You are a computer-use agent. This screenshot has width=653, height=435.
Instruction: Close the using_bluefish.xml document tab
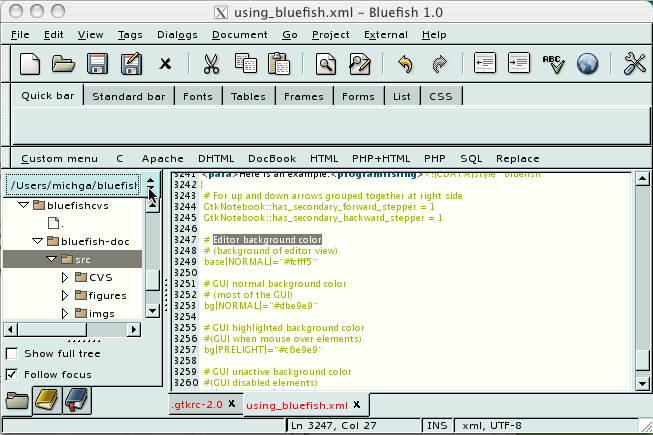[x=357, y=405]
